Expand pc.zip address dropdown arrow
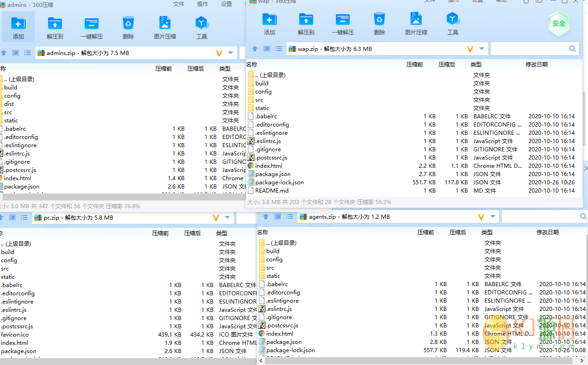Screen dimensions: 588x365 [227, 217]
